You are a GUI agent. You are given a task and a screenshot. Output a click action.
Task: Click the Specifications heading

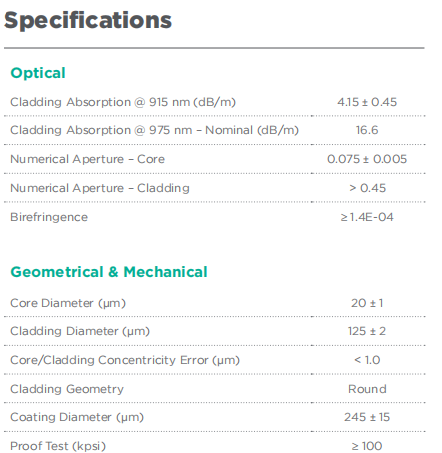pyautogui.click(x=88, y=21)
